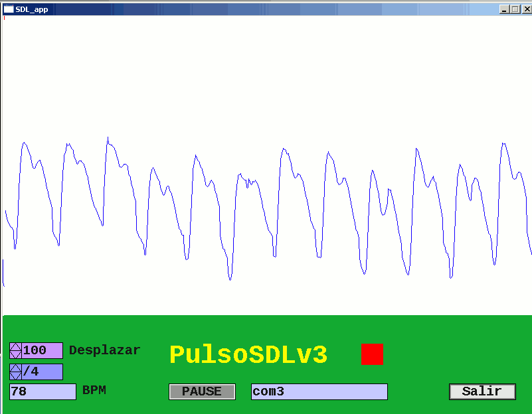Image resolution: width=532 pixels, height=414 pixels.
Task: Click down arrow of the /4 divider spinner
Action: (15, 376)
